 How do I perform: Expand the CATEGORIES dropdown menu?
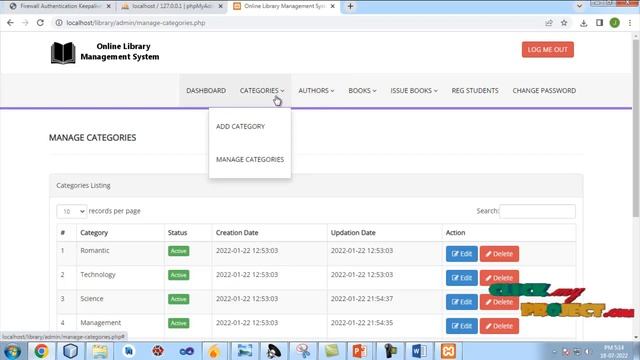pyautogui.click(x=262, y=91)
